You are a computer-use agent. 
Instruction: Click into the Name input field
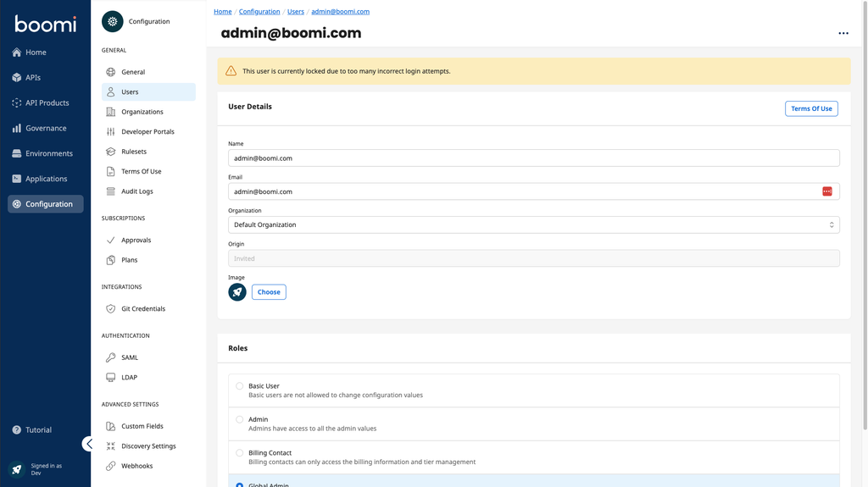pos(533,158)
